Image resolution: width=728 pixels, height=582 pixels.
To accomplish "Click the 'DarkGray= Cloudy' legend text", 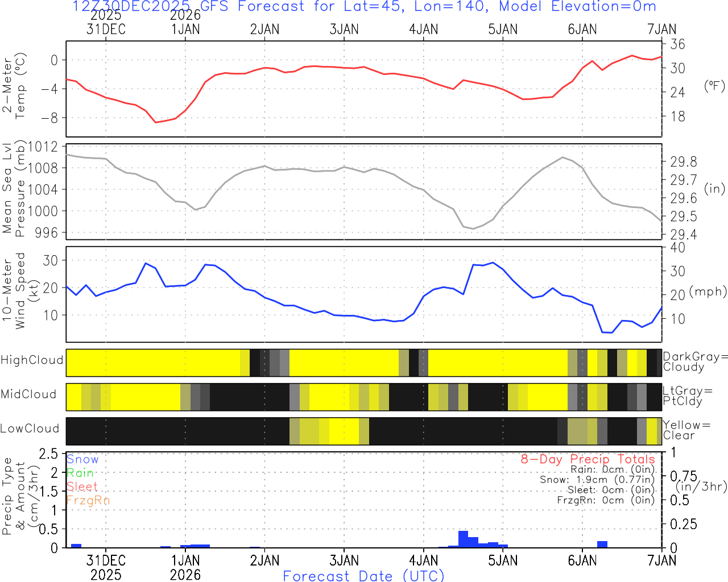I will coord(695,361).
